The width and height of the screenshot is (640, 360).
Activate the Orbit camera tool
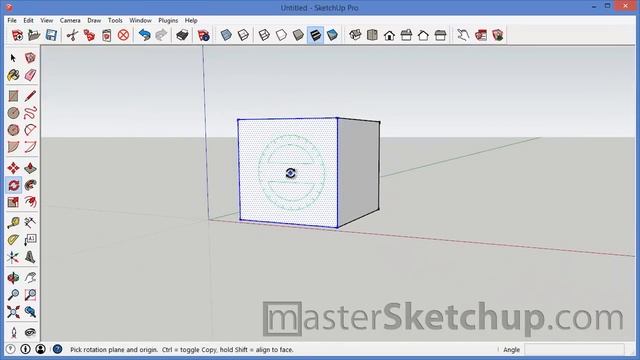[13, 278]
